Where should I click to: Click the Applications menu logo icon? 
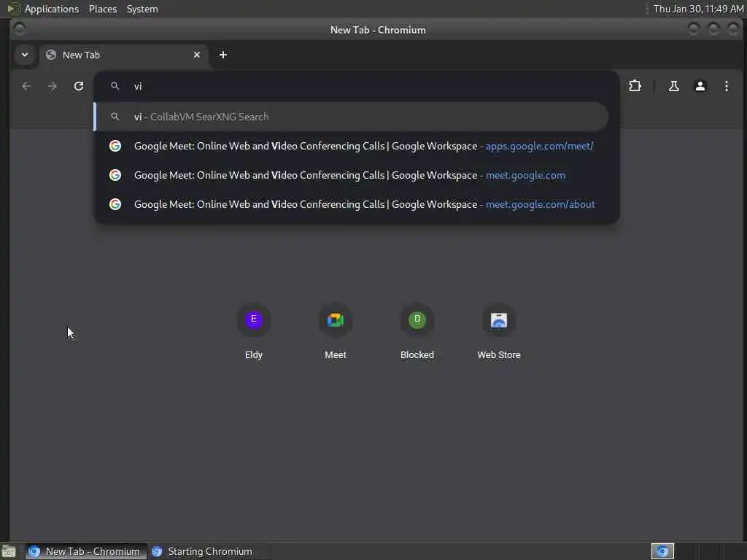13,9
